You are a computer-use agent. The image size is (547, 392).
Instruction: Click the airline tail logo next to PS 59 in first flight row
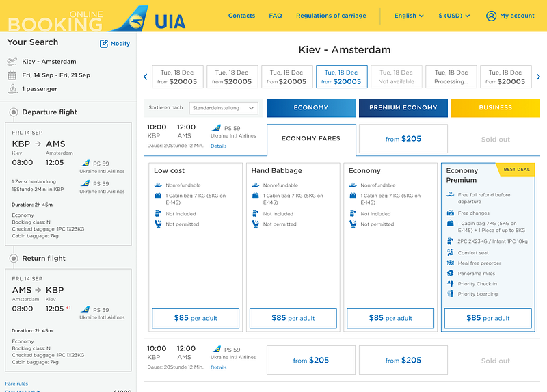pyautogui.click(x=216, y=128)
